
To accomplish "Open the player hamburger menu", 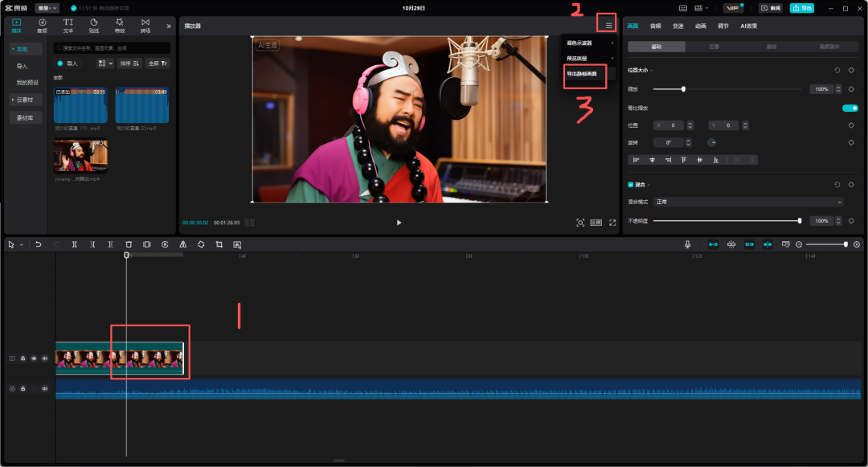I will point(608,26).
